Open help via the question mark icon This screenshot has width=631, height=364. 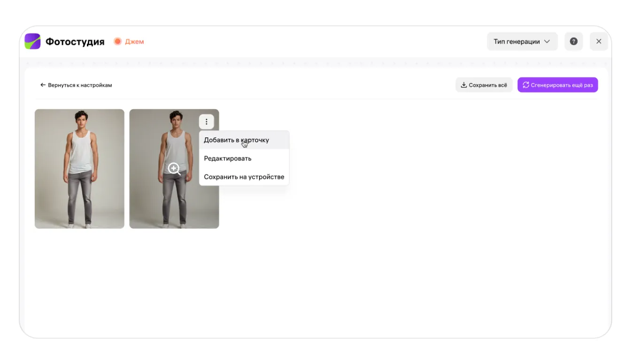point(573,41)
